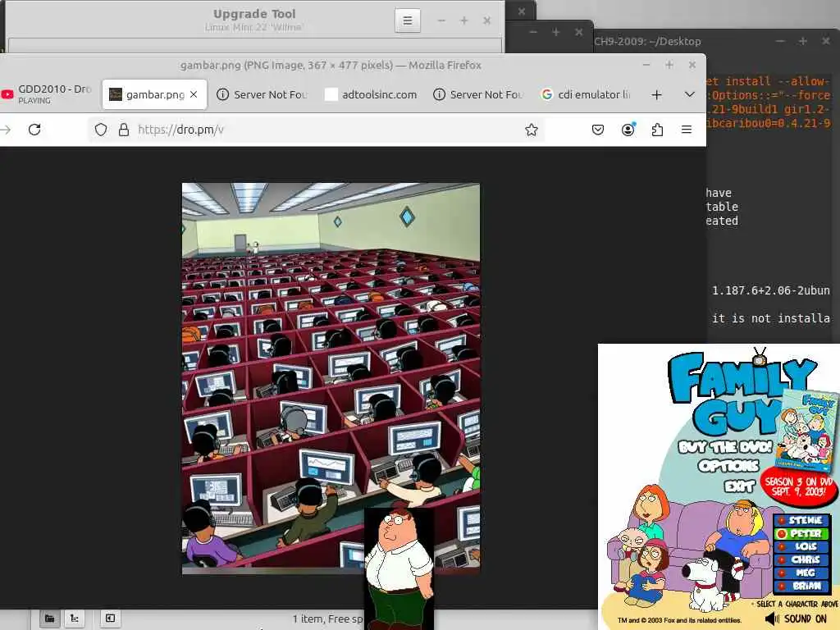Select the MEG character option
This screenshot has width=840, height=630.
point(802,573)
